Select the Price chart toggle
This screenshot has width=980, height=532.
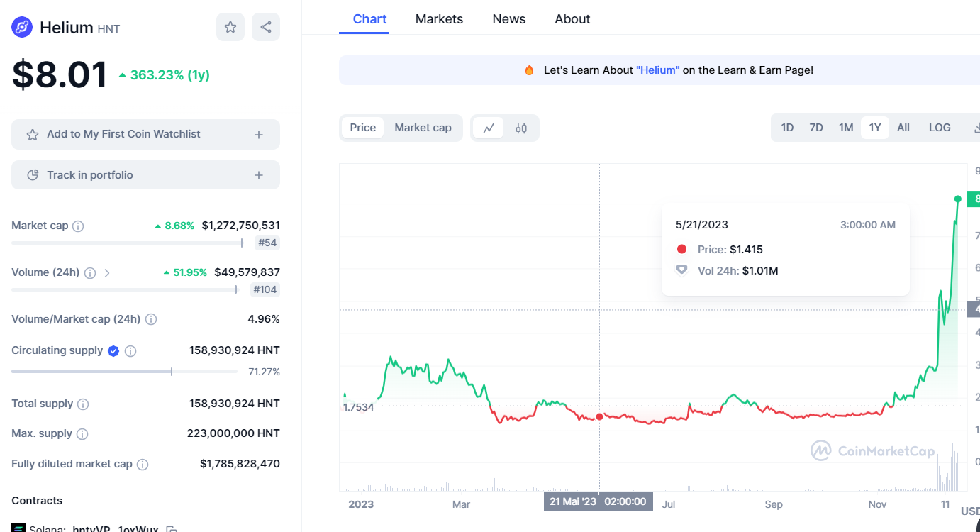click(363, 128)
